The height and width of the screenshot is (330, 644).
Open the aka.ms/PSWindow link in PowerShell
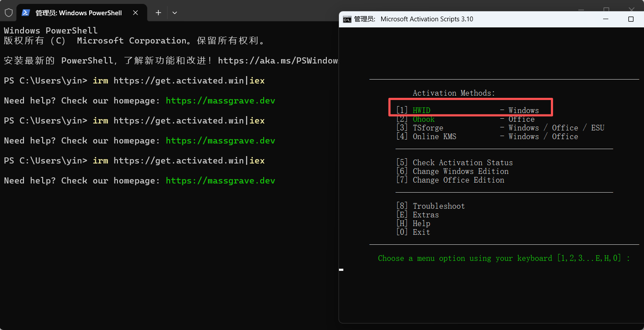coord(278,61)
